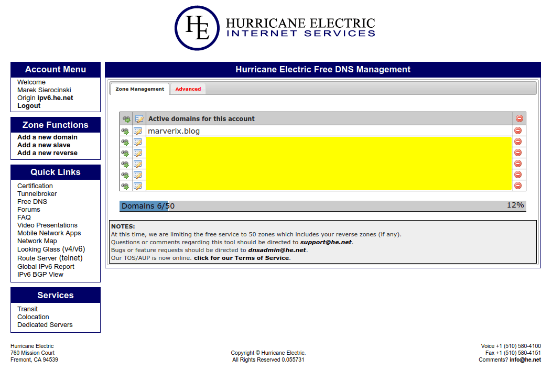
Task: Click the delete icon for marverix.blog
Action: point(518,130)
